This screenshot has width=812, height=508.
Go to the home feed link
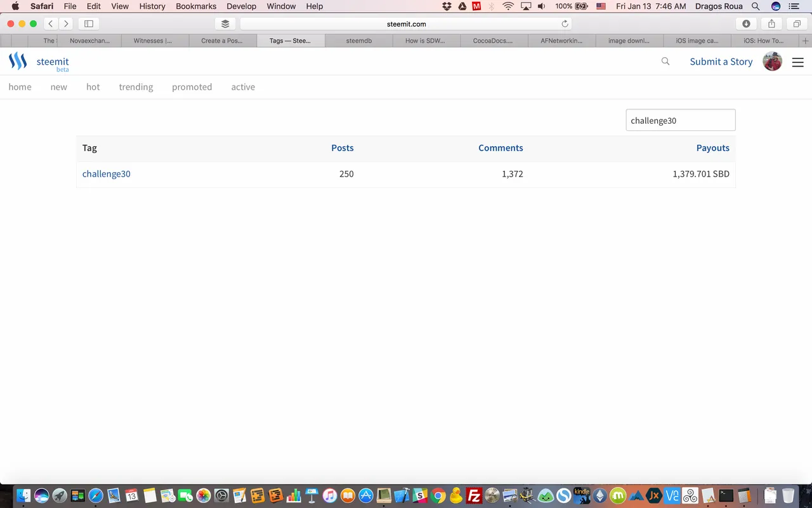[20, 87]
